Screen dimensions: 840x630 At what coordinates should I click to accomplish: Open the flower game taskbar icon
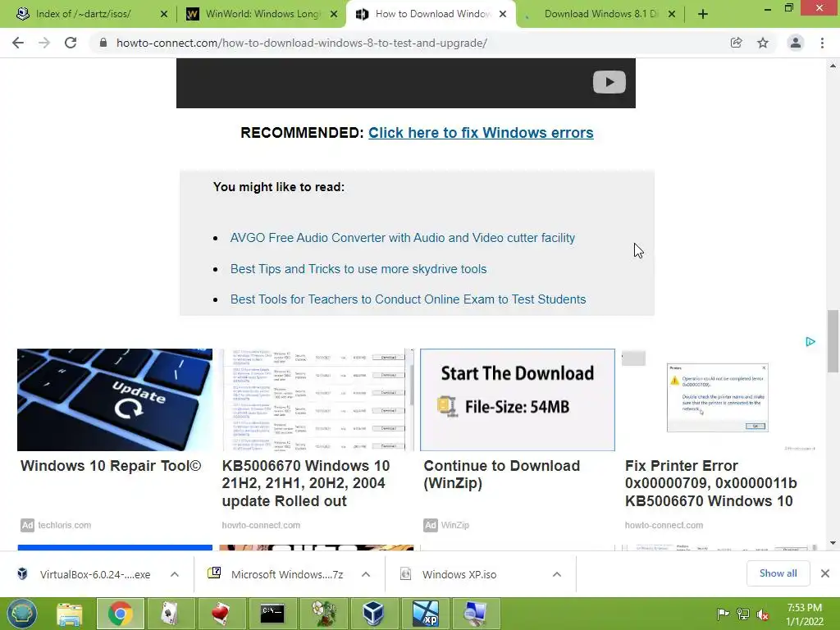[x=323, y=614]
